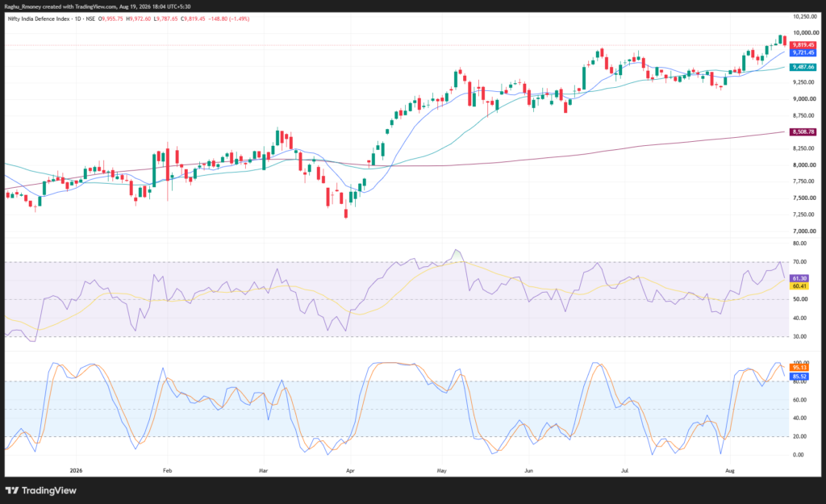Click the 7,250.00 price axis label
This screenshot has height=504, width=826.
(804, 215)
